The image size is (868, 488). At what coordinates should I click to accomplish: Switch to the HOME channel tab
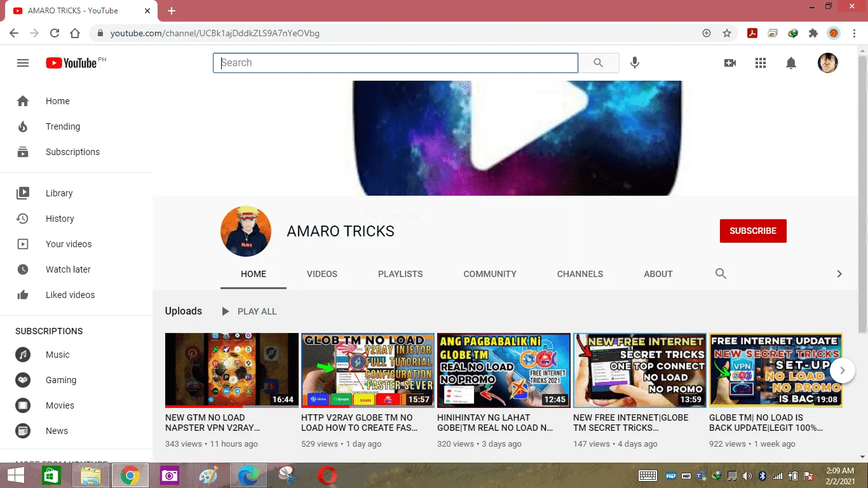pos(254,274)
